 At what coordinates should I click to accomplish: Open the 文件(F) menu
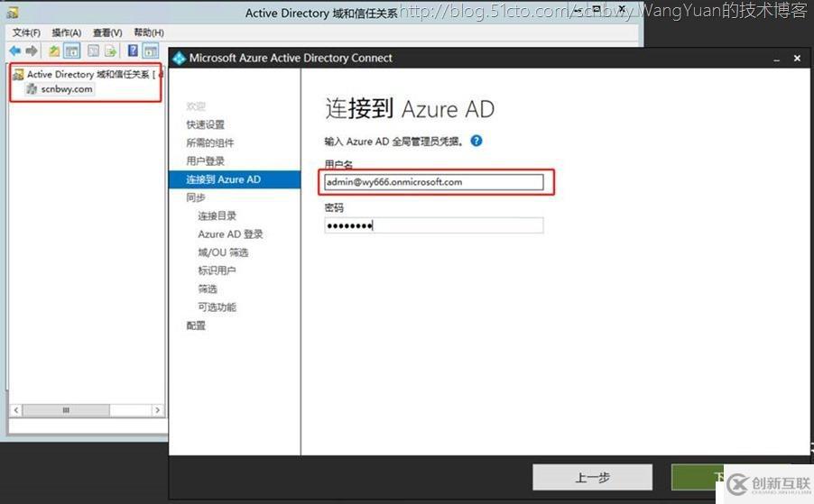(26, 32)
